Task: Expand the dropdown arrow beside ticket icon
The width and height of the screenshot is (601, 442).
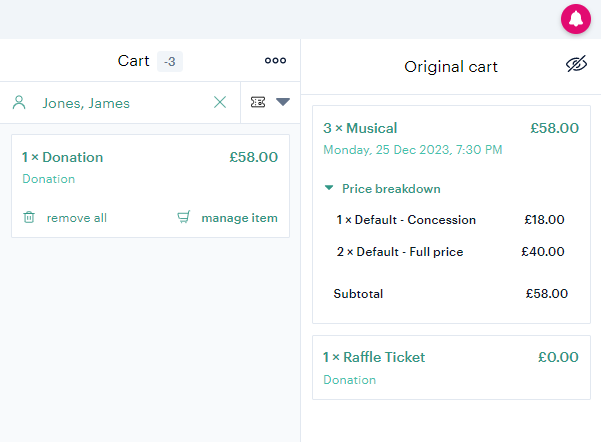Action: [283, 102]
